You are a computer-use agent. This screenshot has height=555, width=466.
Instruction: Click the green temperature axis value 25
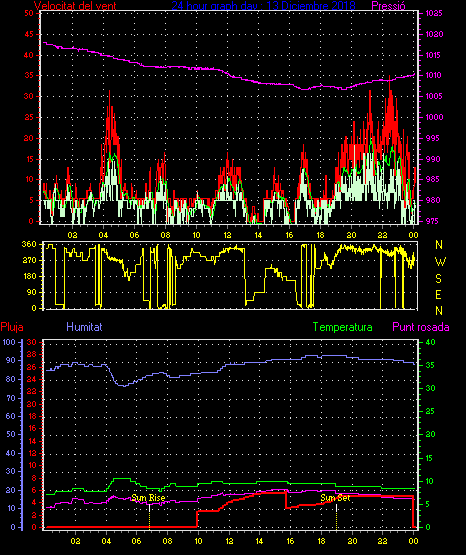pyautogui.click(x=430, y=411)
